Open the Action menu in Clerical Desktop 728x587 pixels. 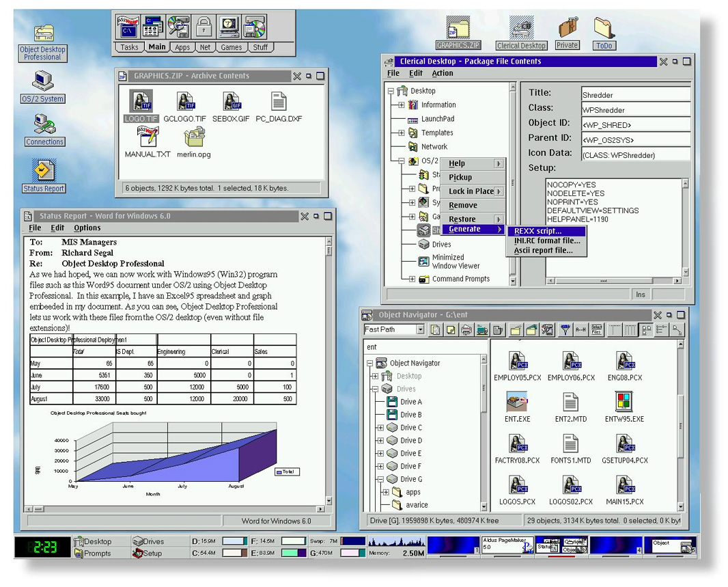tap(442, 73)
